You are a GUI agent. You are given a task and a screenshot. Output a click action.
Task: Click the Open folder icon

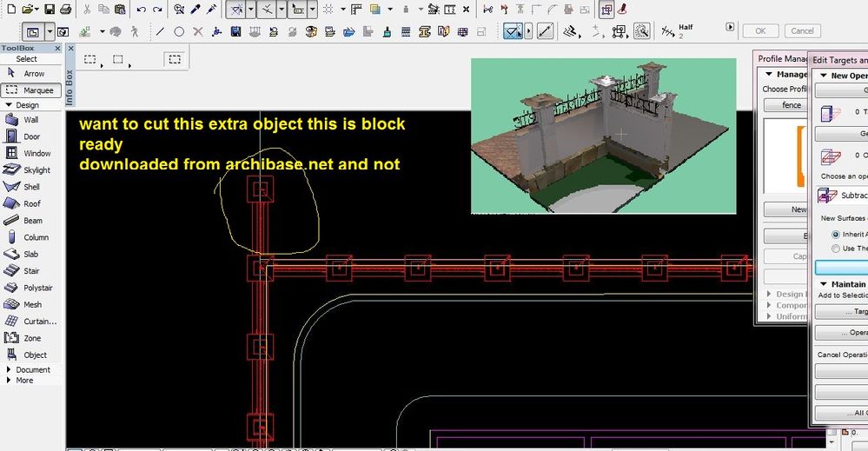click(x=27, y=10)
